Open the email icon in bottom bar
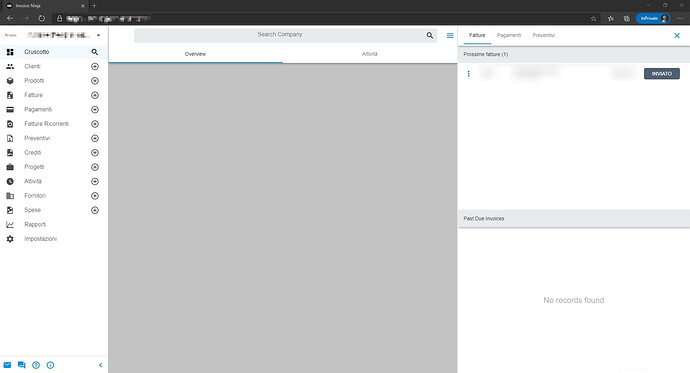 click(7, 365)
